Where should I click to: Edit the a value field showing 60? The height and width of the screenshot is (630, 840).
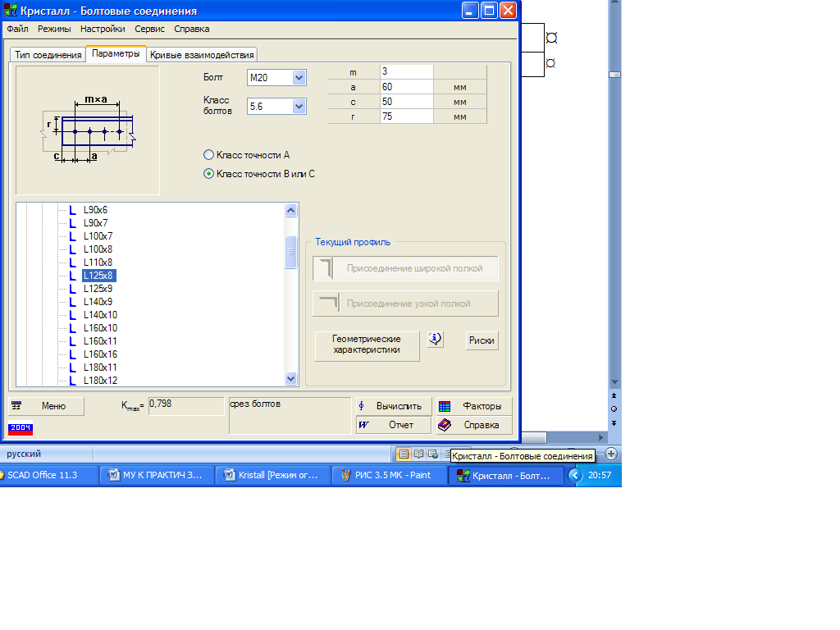click(x=407, y=87)
